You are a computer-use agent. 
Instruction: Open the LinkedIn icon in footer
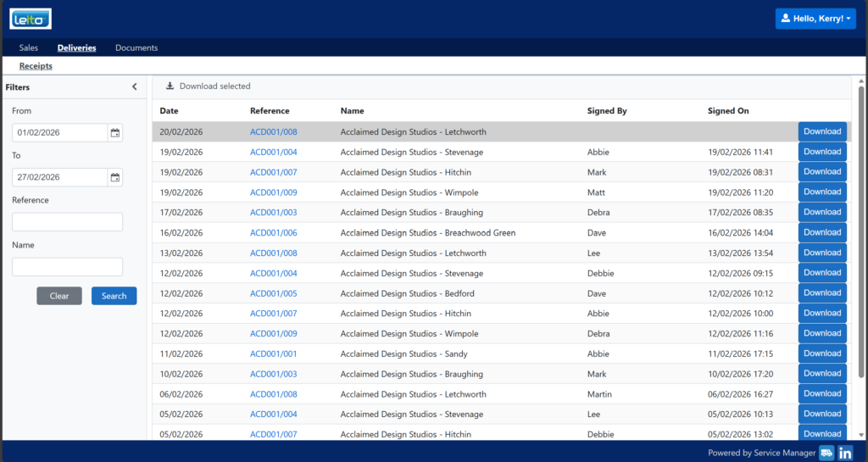[845, 453]
